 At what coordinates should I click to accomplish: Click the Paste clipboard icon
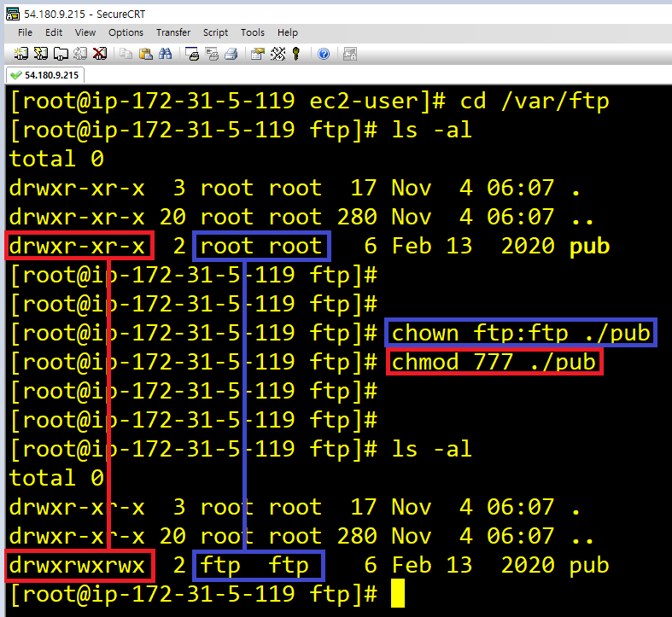(146, 54)
